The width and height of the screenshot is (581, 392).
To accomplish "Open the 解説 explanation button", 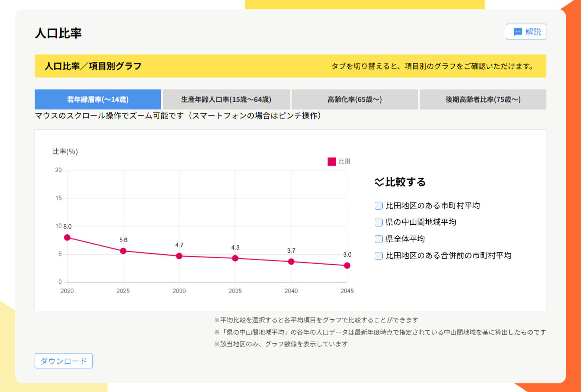I will tap(526, 32).
